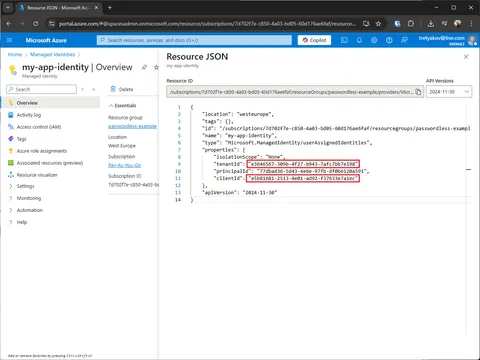Click the "location": "westeurope" JSON line

238,114
